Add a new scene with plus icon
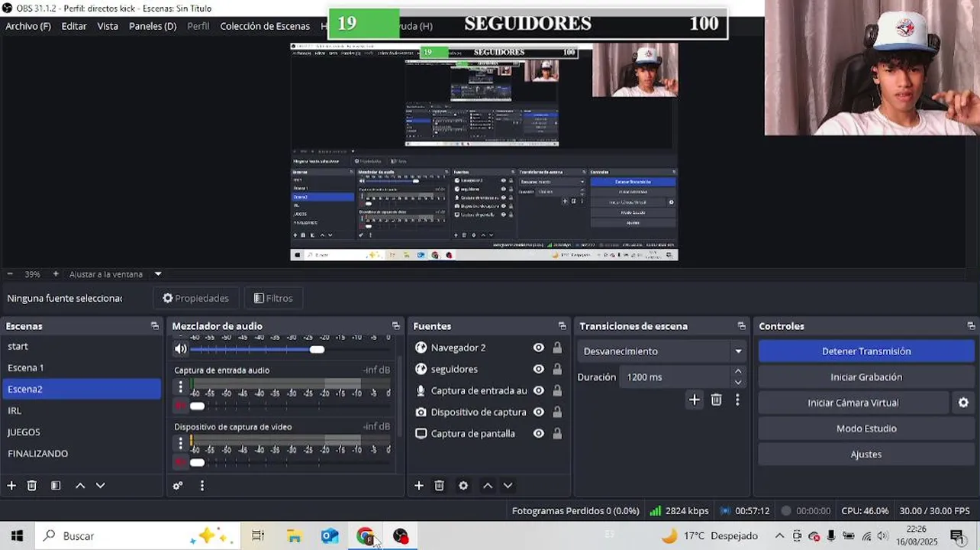The height and width of the screenshot is (550, 980). [x=11, y=485]
